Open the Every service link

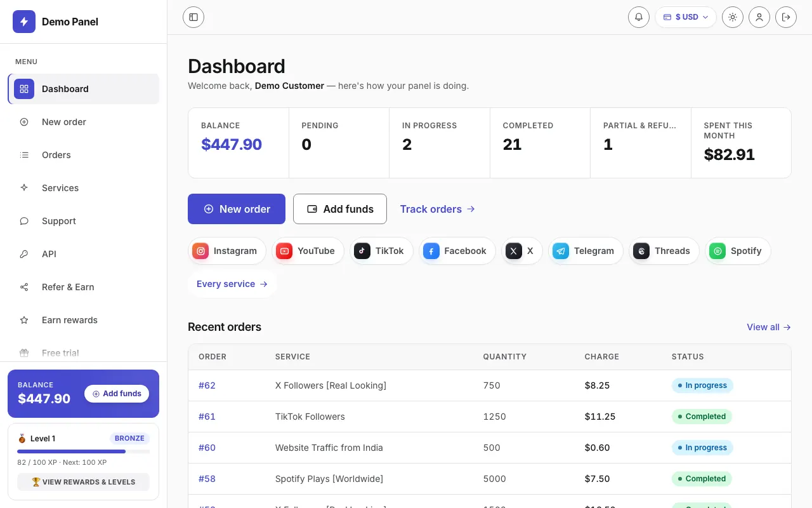click(x=232, y=284)
